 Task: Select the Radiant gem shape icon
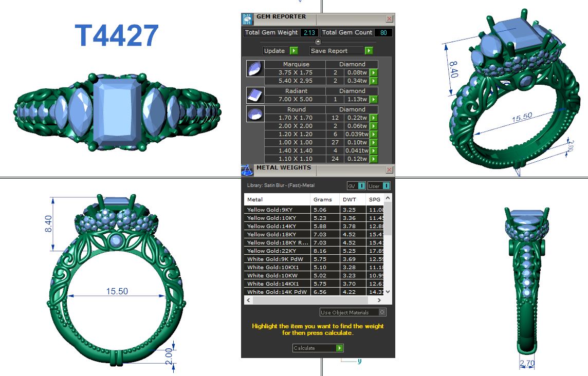click(254, 95)
